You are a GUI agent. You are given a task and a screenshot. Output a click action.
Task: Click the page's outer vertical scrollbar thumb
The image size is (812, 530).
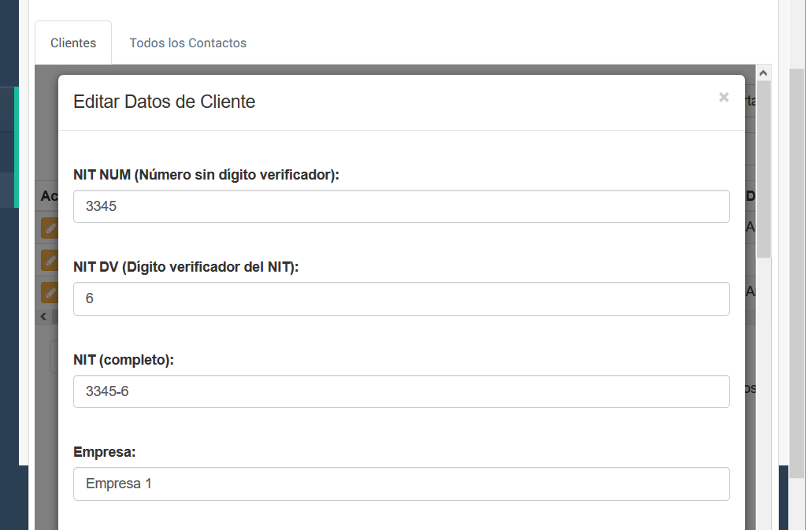[796, 268]
